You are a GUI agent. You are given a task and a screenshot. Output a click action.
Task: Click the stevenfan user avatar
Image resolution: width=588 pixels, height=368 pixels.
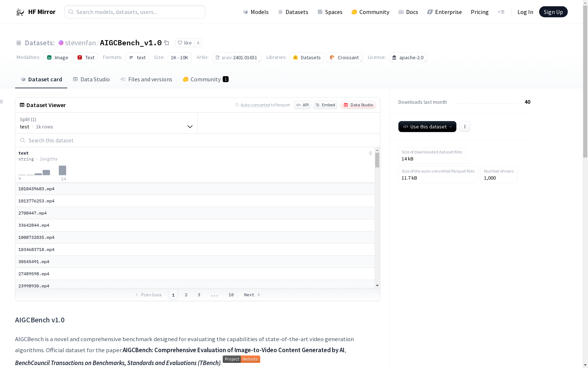pos(61,43)
